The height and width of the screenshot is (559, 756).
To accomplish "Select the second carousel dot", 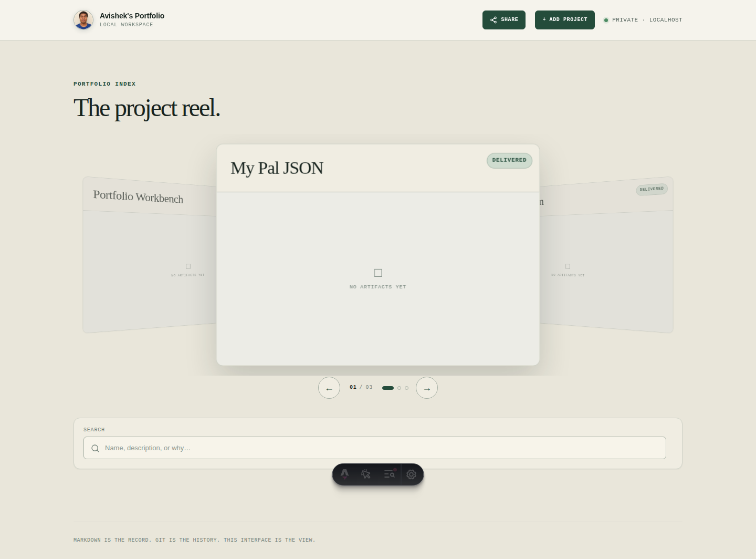I will pyautogui.click(x=399, y=388).
